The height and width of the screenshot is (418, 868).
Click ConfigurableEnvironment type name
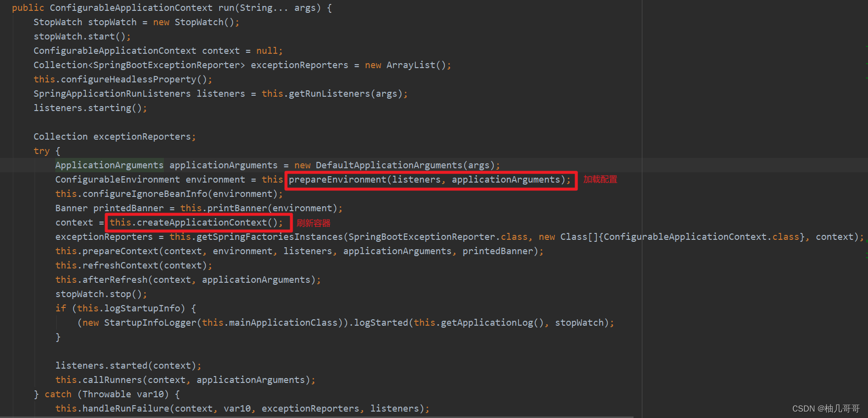[118, 180]
